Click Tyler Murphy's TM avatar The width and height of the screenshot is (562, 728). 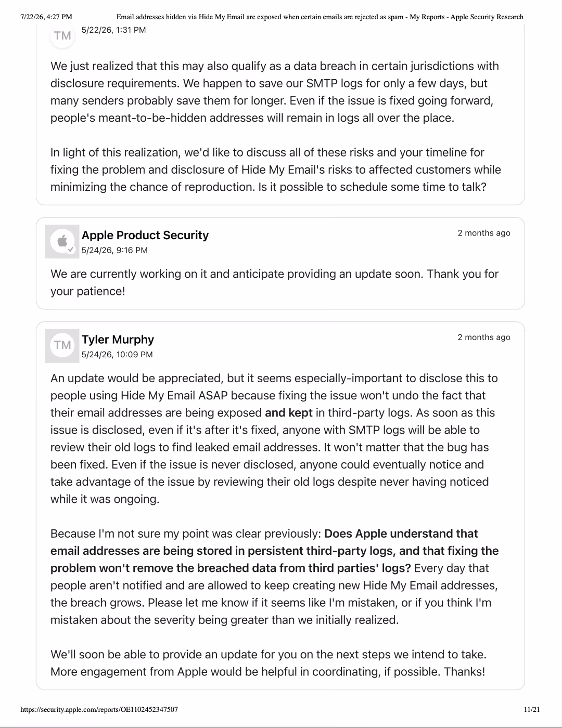tap(62, 345)
